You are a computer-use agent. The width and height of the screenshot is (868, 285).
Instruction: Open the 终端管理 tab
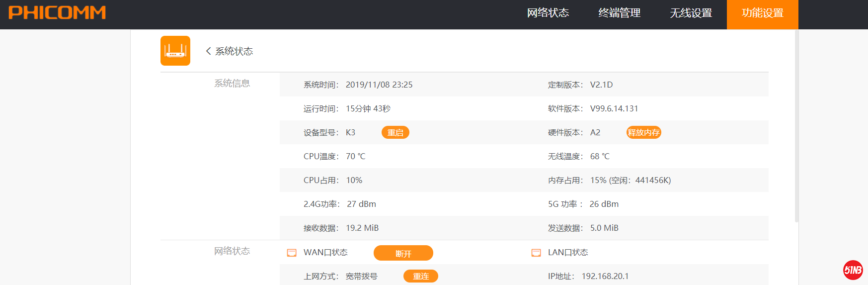point(619,13)
